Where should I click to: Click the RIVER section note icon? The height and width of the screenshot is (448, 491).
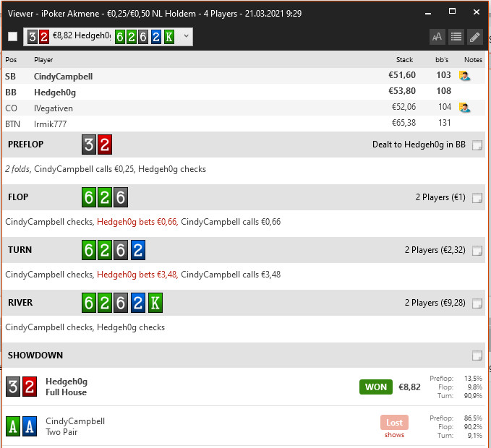(x=477, y=303)
